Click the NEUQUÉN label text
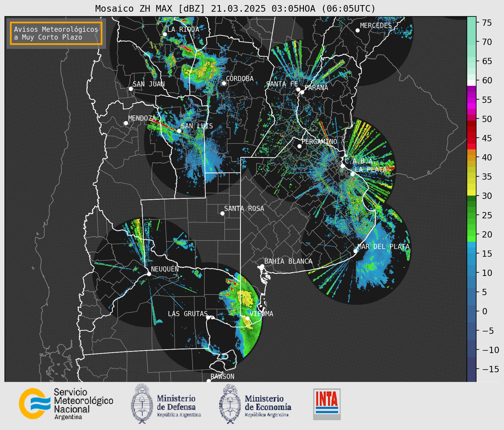This screenshot has width=504, height=430. [165, 269]
